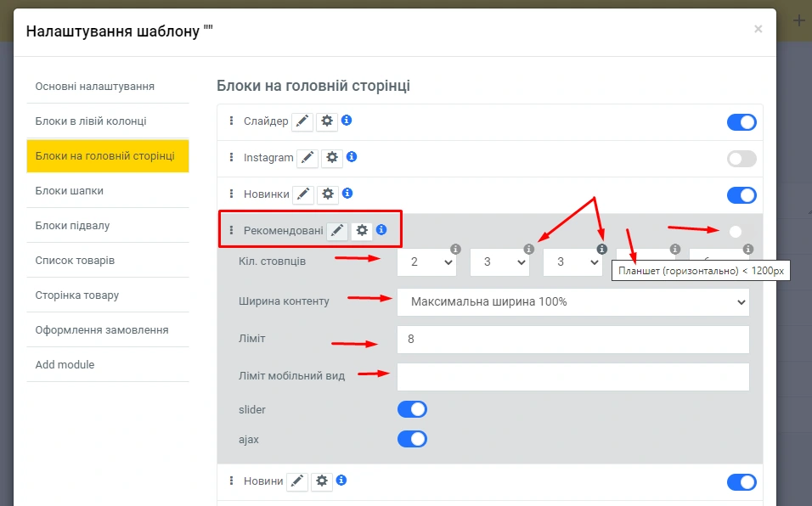The height and width of the screenshot is (506, 812).
Task: Click the Ліміт мобільний вид input field
Action: click(x=572, y=377)
